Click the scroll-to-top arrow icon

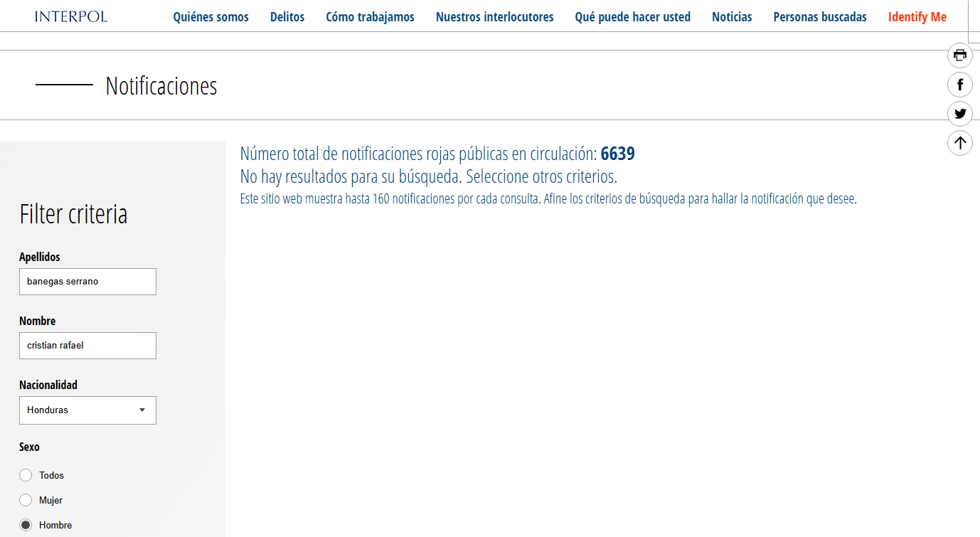(960, 143)
